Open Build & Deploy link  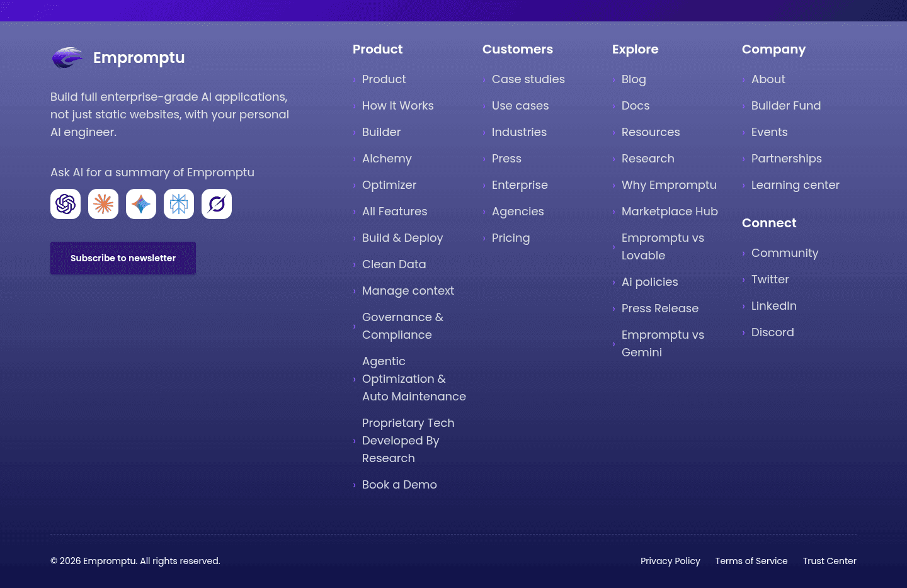(402, 238)
